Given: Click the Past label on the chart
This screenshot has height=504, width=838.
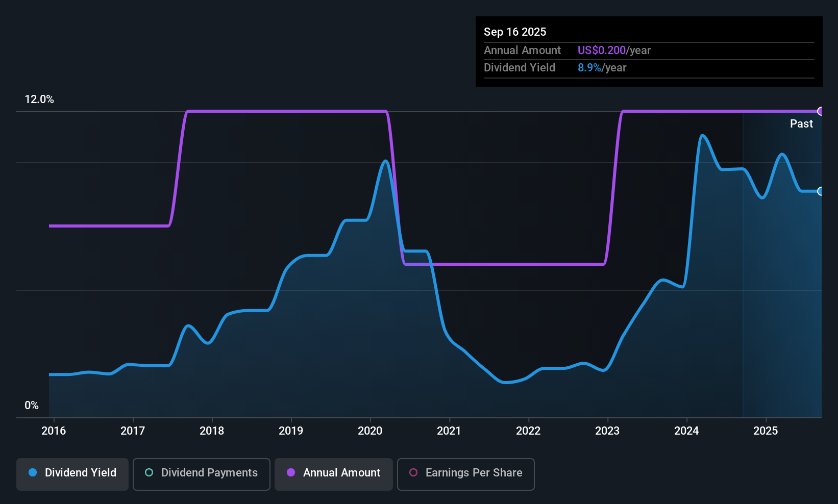Looking at the screenshot, I should pos(801,123).
